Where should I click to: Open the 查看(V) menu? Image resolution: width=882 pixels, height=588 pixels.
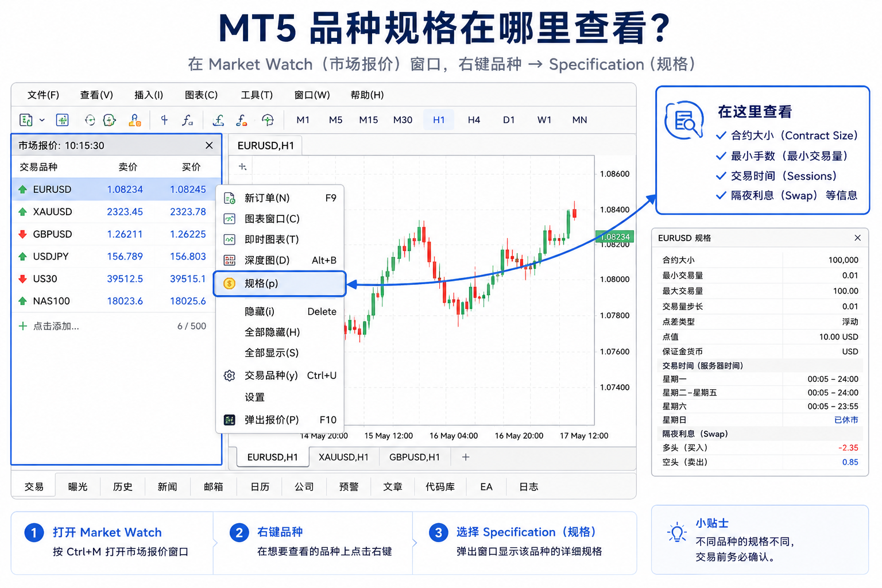pyautogui.click(x=96, y=95)
